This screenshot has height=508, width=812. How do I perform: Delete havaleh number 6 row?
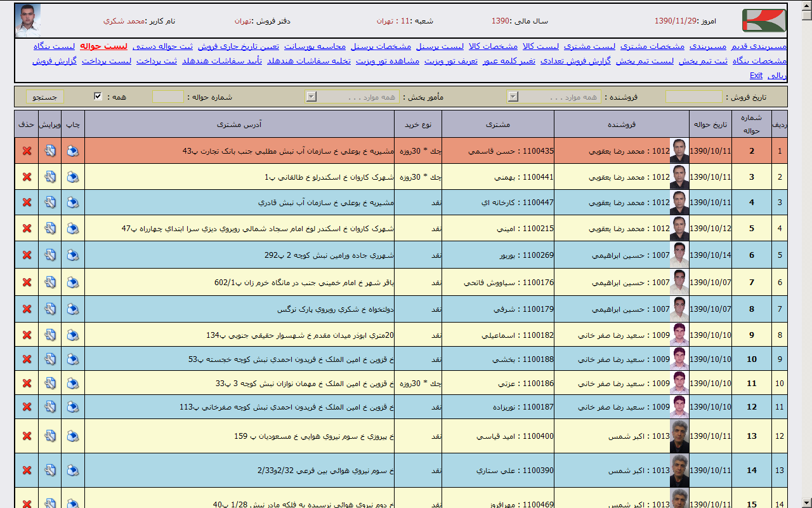tap(27, 255)
